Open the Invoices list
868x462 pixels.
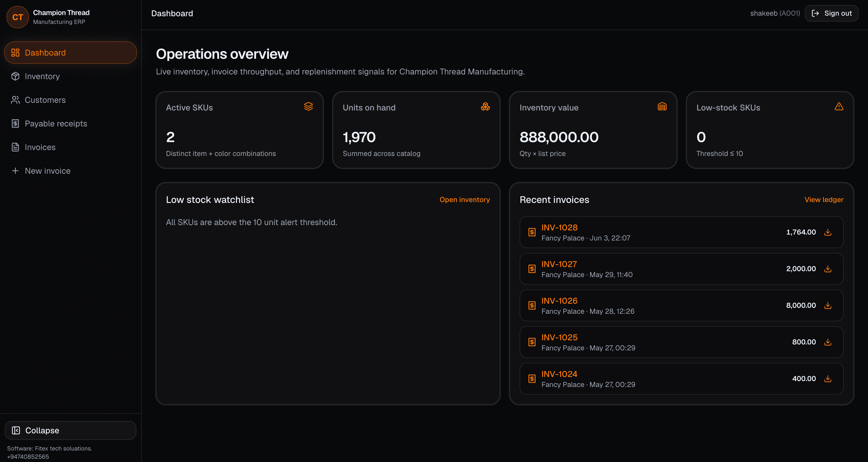click(x=71, y=147)
